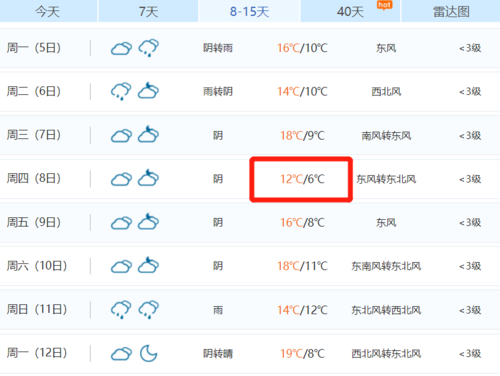Switch to the 今天 tab
The height and width of the screenshot is (376, 500).
(x=48, y=11)
